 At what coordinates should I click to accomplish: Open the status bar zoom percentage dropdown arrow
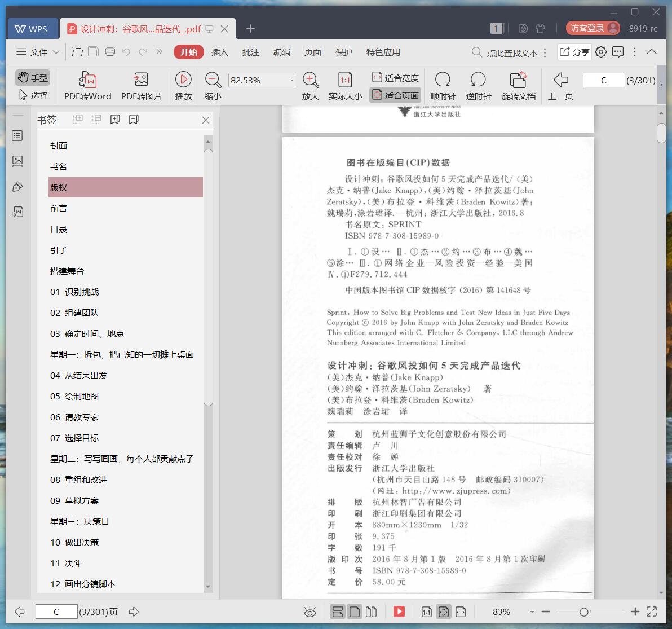tap(532, 612)
